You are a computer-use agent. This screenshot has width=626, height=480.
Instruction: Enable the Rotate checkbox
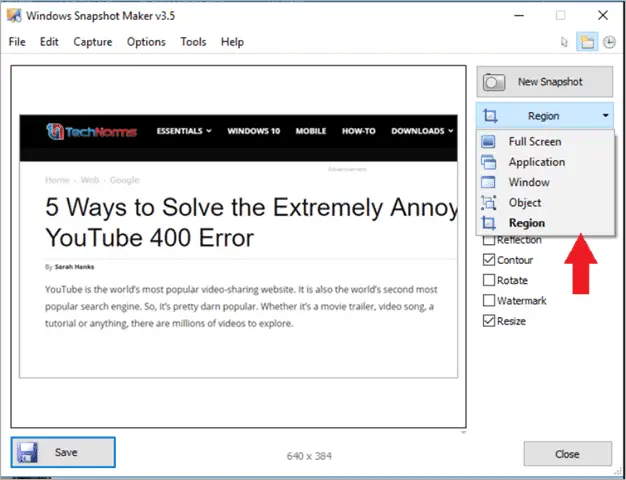tap(489, 280)
